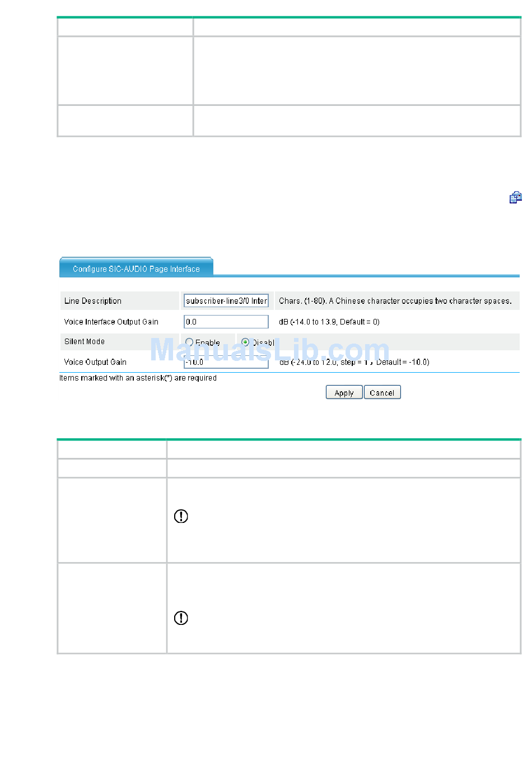Click the -24.0 to 12.0 dB range hint
The height and width of the screenshot is (760, 532).
pyautogui.click(x=354, y=362)
